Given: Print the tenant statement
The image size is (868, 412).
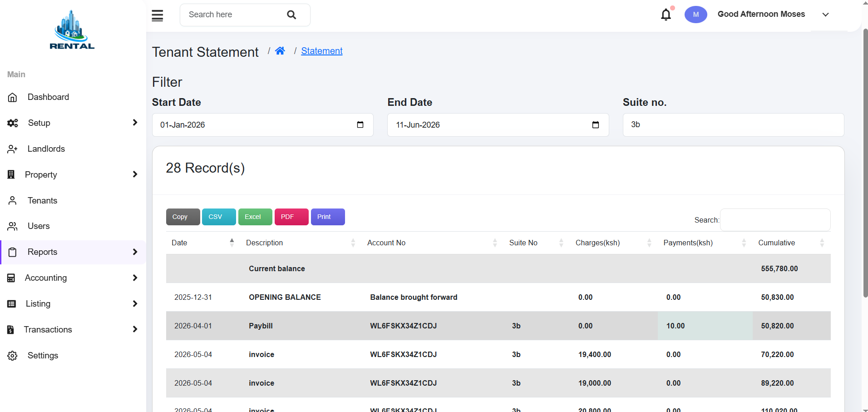Looking at the screenshot, I should (328, 217).
